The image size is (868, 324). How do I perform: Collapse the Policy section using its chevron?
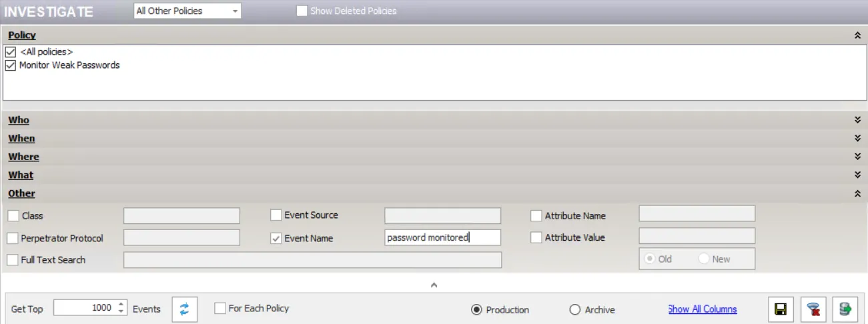tap(857, 35)
